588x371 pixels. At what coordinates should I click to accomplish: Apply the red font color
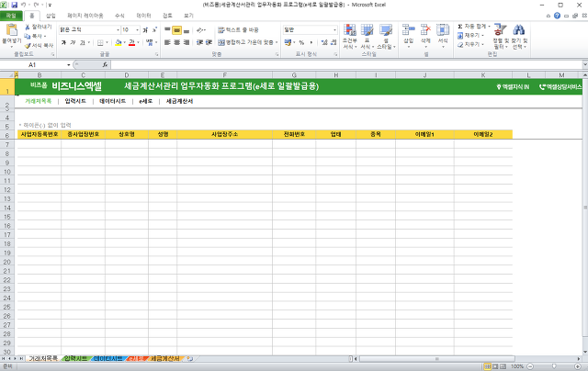[131, 43]
